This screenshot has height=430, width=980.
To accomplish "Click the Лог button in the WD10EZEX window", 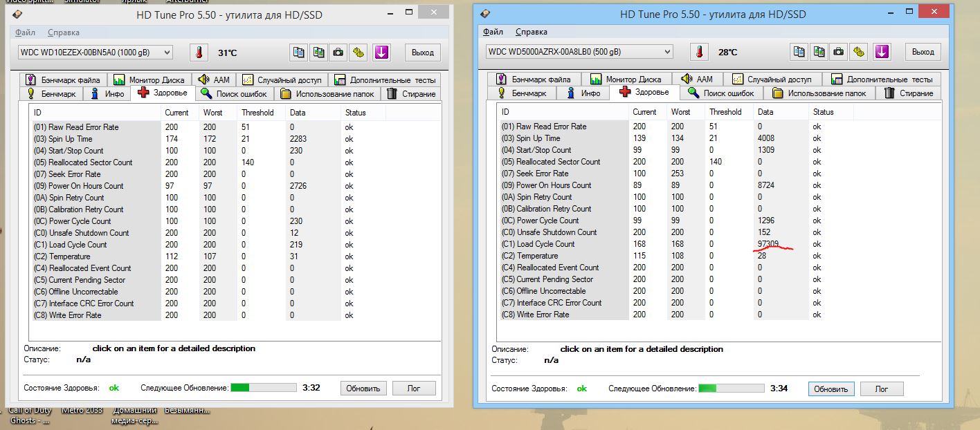I will pyautogui.click(x=414, y=389).
